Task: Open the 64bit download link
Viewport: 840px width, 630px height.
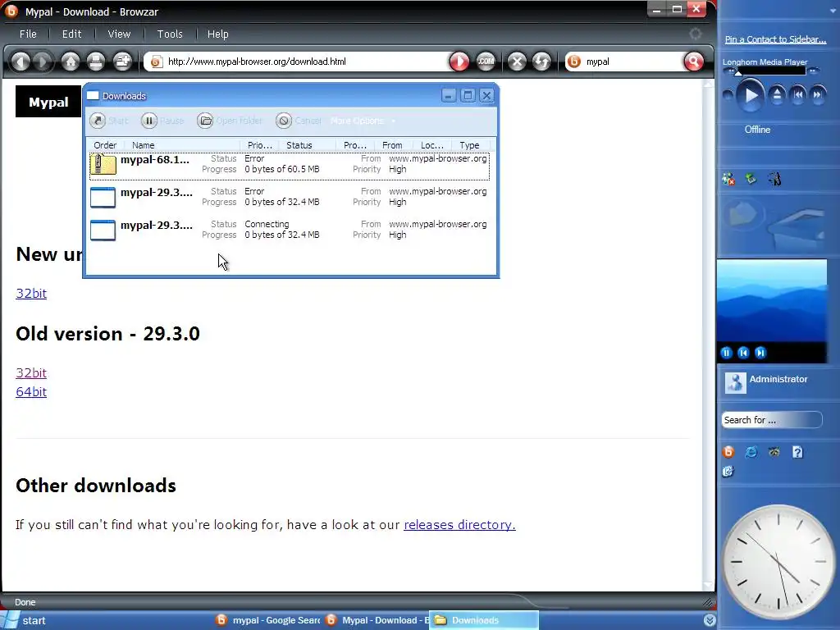Action: pyautogui.click(x=31, y=391)
